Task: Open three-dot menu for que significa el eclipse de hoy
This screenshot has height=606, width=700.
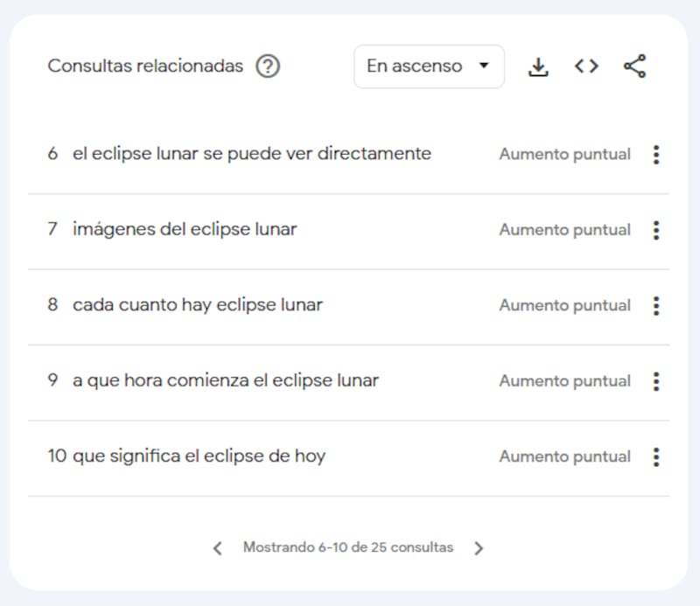Action: tap(656, 457)
